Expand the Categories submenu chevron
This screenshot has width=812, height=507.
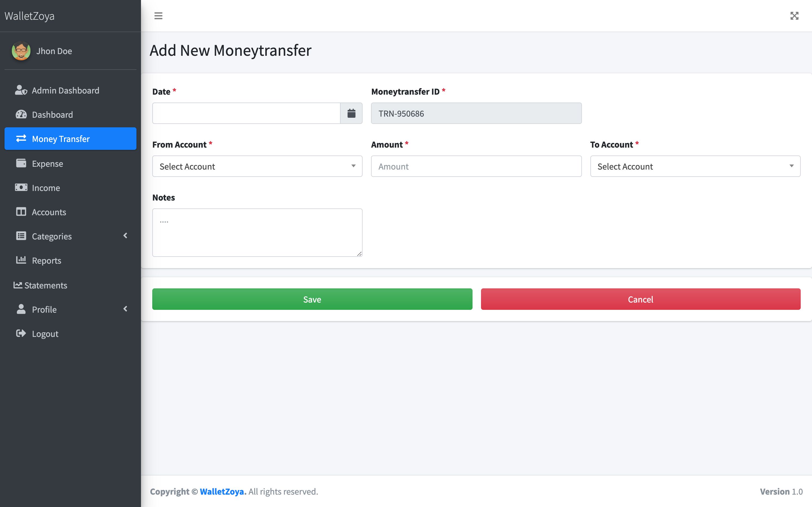click(x=125, y=236)
